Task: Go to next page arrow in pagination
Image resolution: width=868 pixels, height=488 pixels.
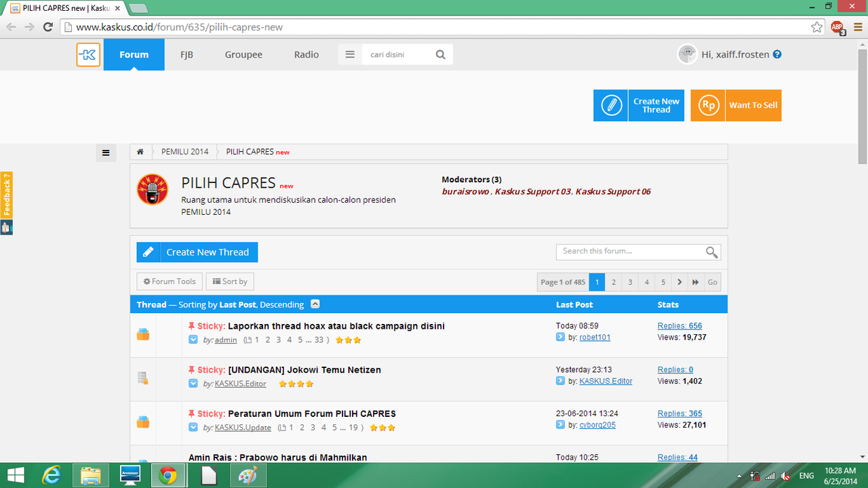Action: [679, 282]
